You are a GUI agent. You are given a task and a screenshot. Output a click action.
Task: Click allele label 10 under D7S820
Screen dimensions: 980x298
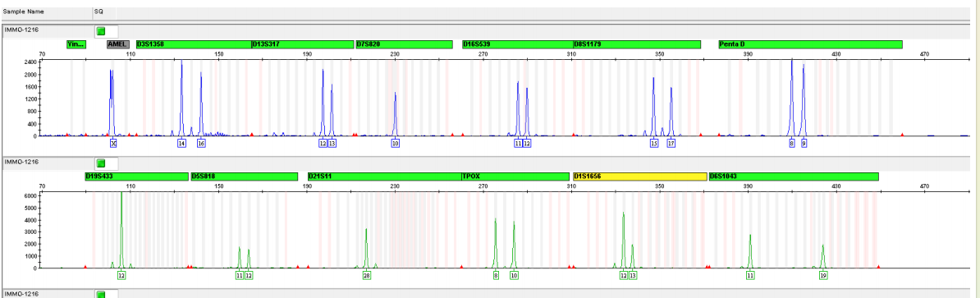coord(396,144)
